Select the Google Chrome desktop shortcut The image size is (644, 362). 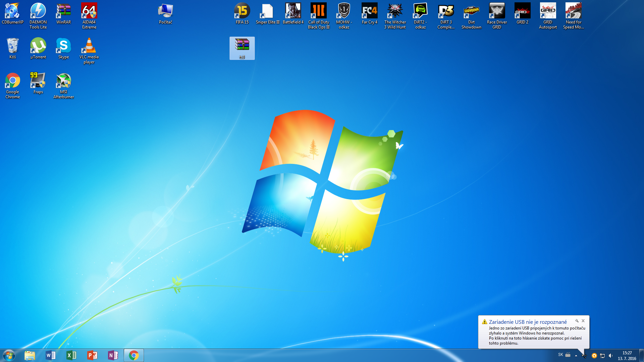click(x=12, y=86)
